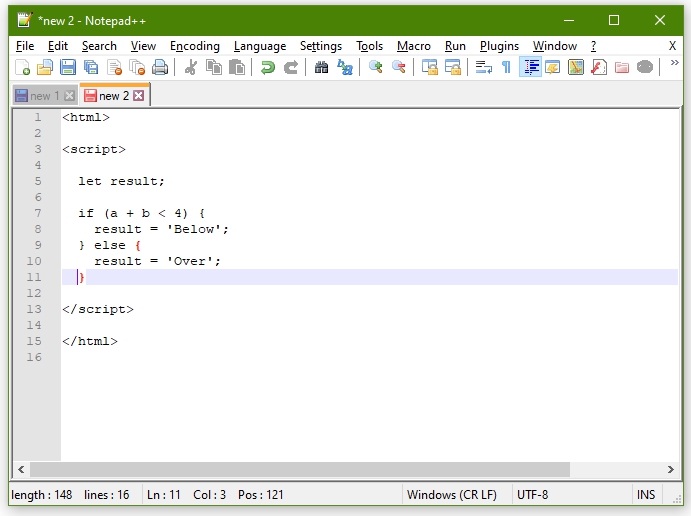This screenshot has height=516, width=691.
Task: Click the user defined language icon
Action: 553,67
